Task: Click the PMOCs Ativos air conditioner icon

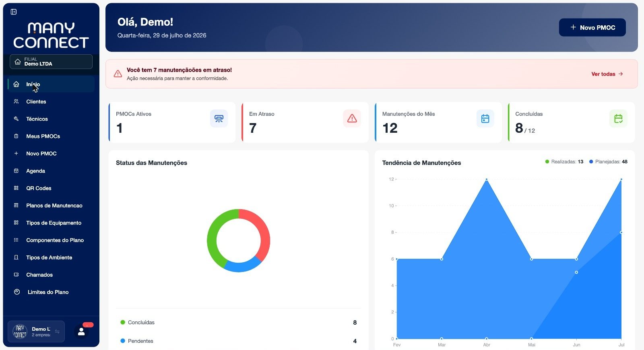Action: 219,119
